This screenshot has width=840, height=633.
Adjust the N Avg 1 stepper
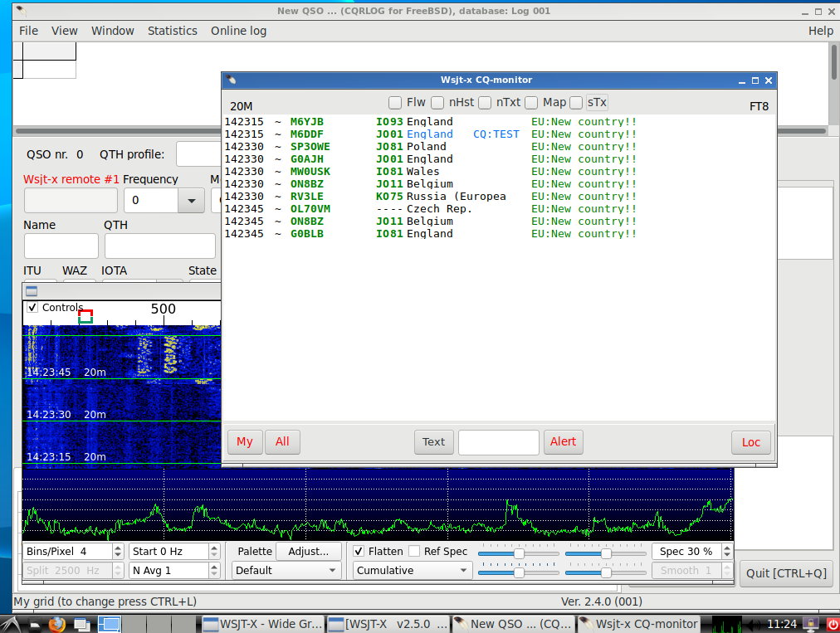214,570
